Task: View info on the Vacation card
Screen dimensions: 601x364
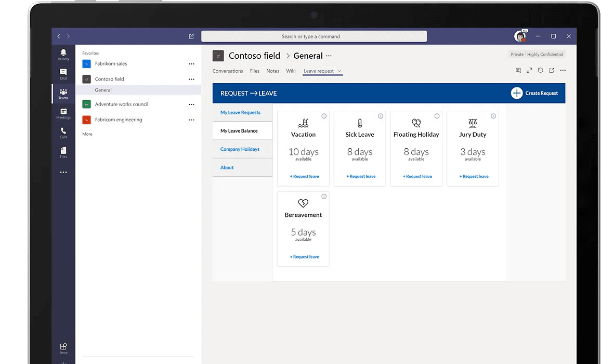Action: [x=324, y=116]
